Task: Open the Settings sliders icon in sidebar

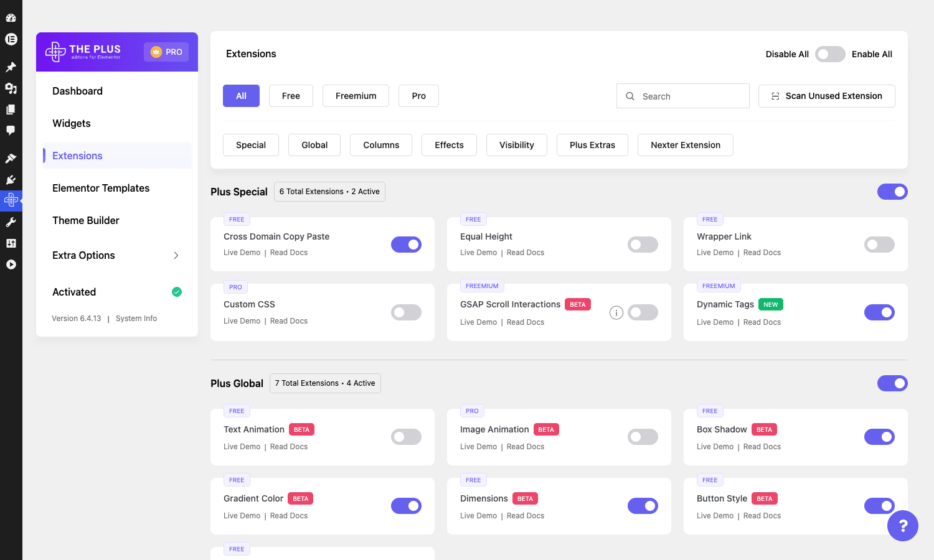Action: (11, 243)
